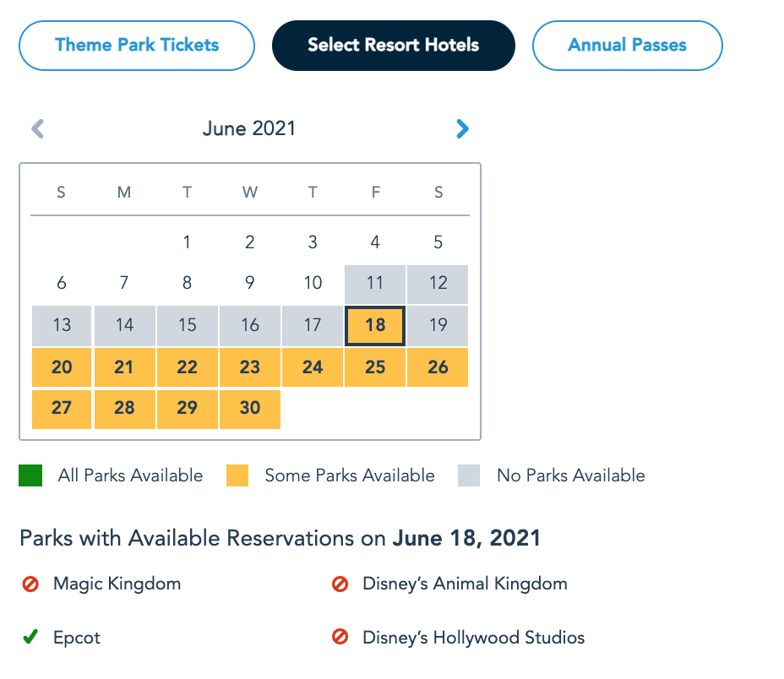Click the green checkmark beside Epcot
The width and height of the screenshot is (784, 679).
coord(30,638)
